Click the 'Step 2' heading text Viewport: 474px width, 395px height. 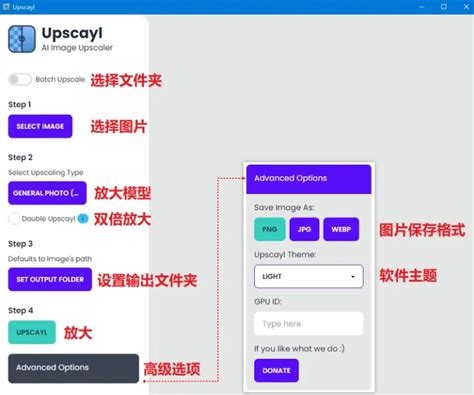tap(20, 157)
